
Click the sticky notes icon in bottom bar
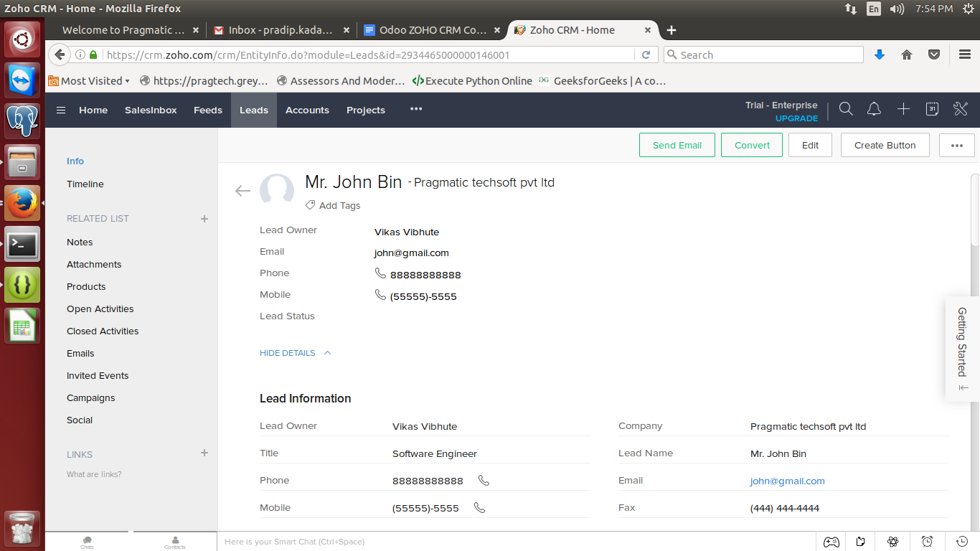(x=861, y=542)
